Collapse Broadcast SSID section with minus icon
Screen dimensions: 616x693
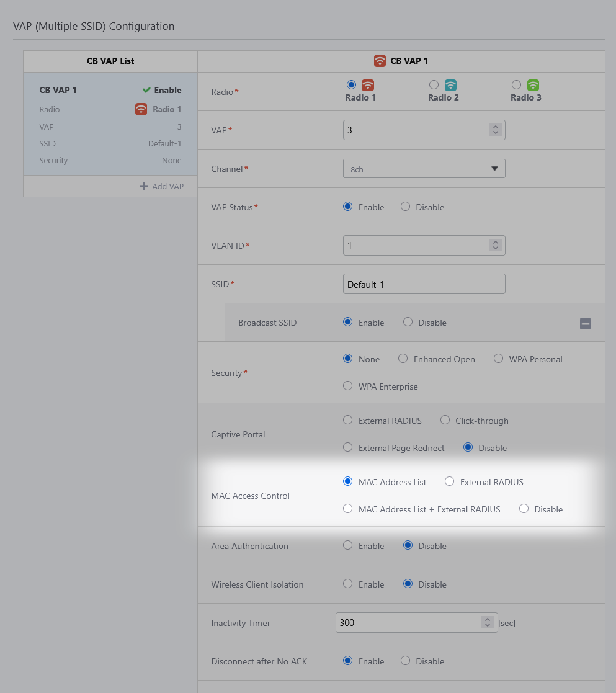pos(586,323)
